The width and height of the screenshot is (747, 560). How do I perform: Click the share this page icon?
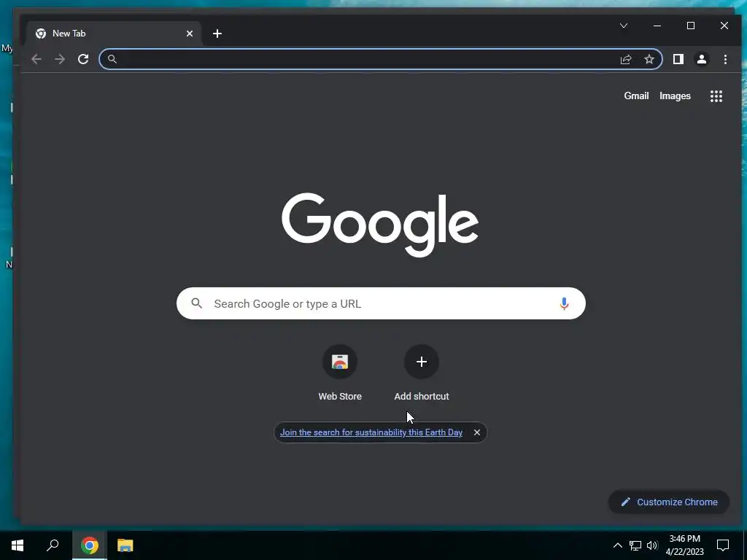pyautogui.click(x=625, y=59)
